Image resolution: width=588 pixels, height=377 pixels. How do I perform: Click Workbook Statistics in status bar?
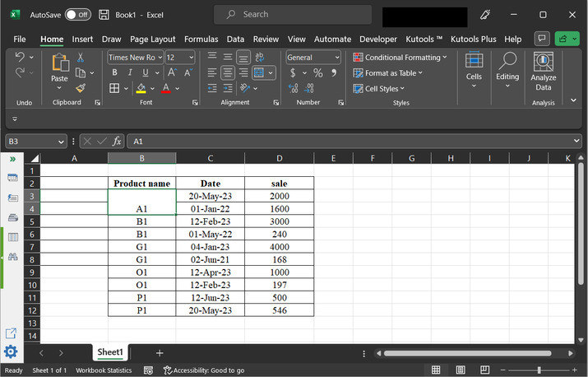click(104, 370)
